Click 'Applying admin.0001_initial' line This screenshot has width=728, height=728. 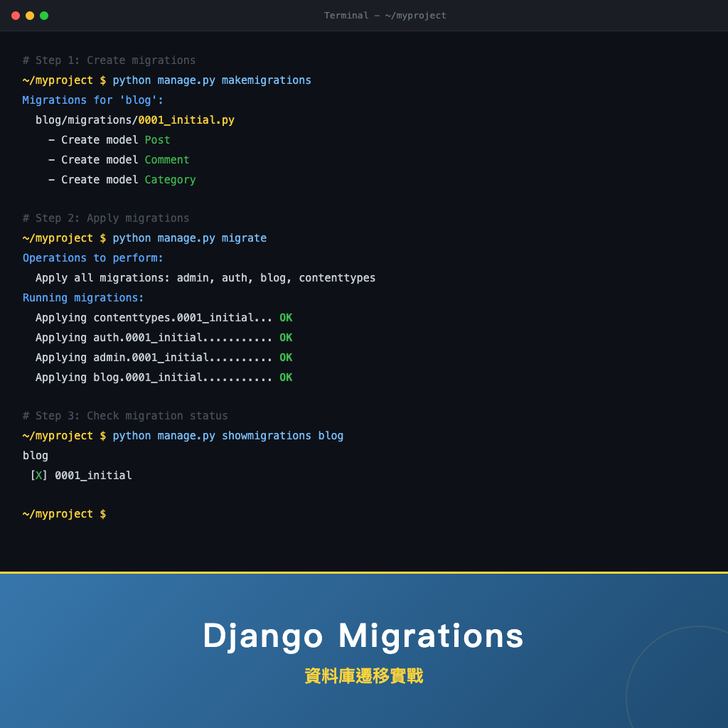[164, 358]
